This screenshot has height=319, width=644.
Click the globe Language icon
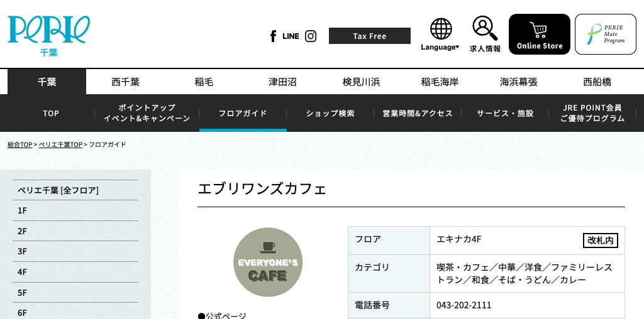pos(441,29)
